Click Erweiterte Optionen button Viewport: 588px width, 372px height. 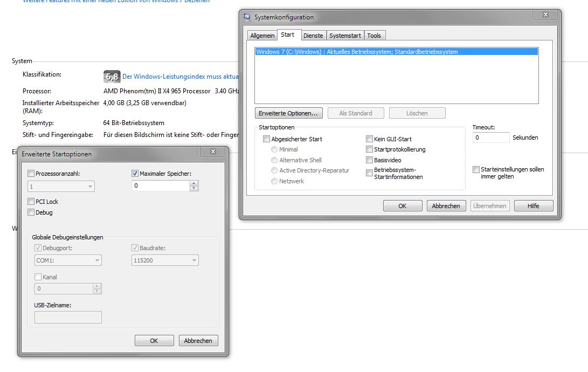[x=288, y=113]
